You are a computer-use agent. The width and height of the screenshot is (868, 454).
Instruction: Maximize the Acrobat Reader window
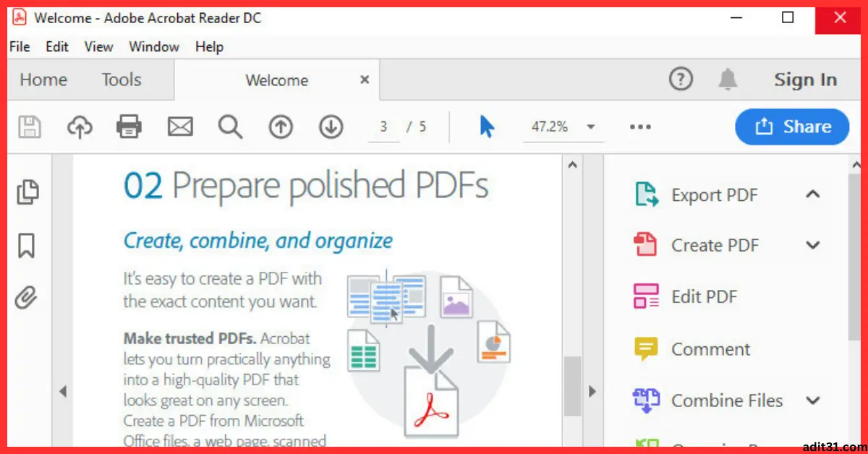[x=788, y=17]
